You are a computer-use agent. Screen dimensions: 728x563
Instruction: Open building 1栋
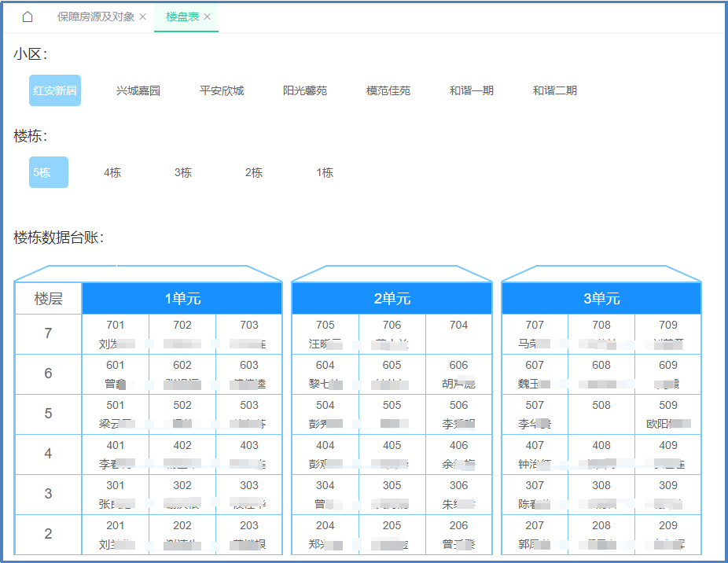point(325,172)
